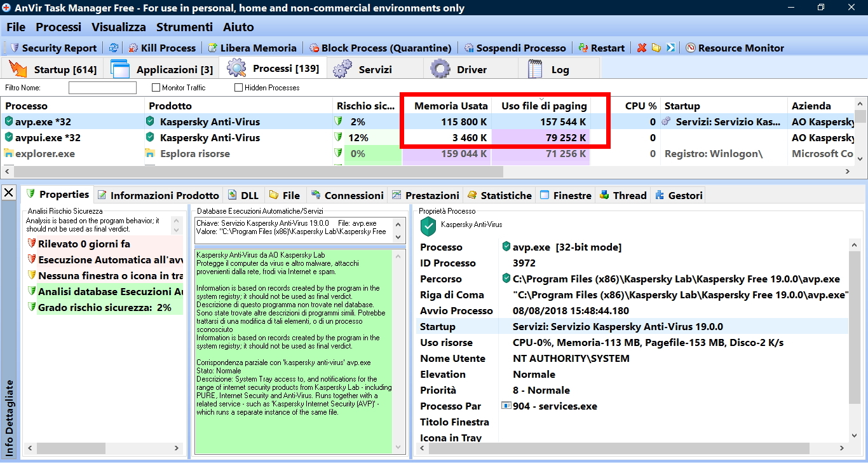Open the File menu
868x463 pixels.
(16, 27)
